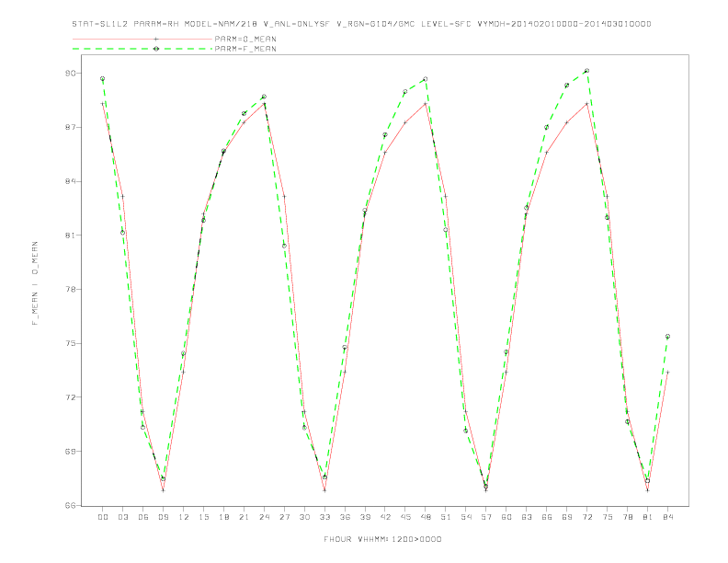Click forecast hour 48 on the horizontal axis
The width and height of the screenshot is (728, 563).
[426, 517]
